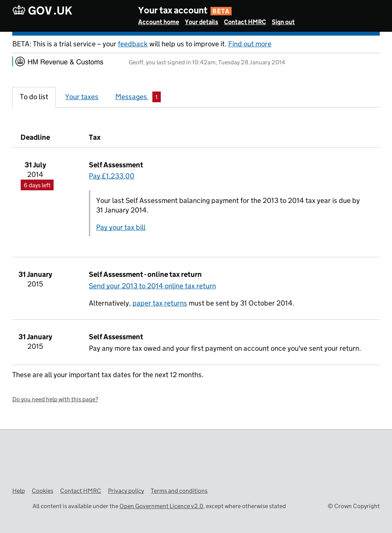Sign out of the tax account
The width and height of the screenshot is (392, 533).
tap(283, 22)
